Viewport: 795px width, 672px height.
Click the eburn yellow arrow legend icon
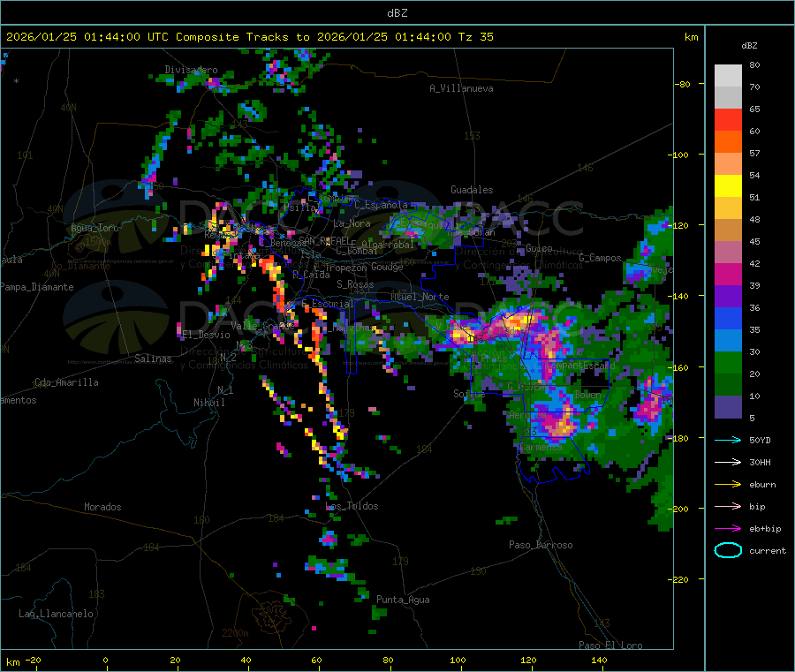pyautogui.click(x=728, y=484)
